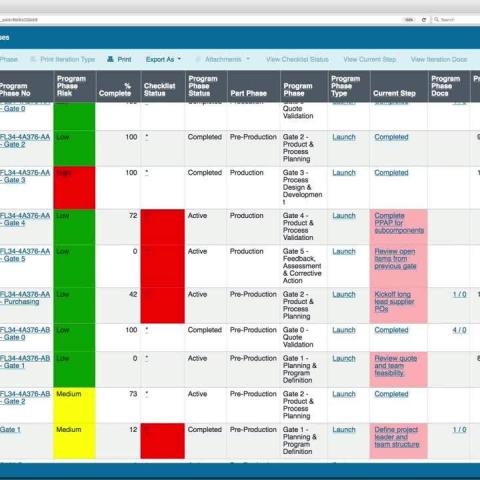Reload the page with the browser refresh icon

tap(424, 20)
